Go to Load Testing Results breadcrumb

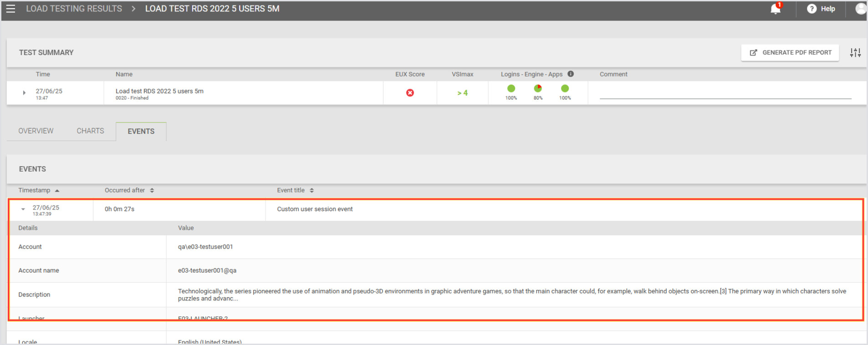[x=74, y=9]
